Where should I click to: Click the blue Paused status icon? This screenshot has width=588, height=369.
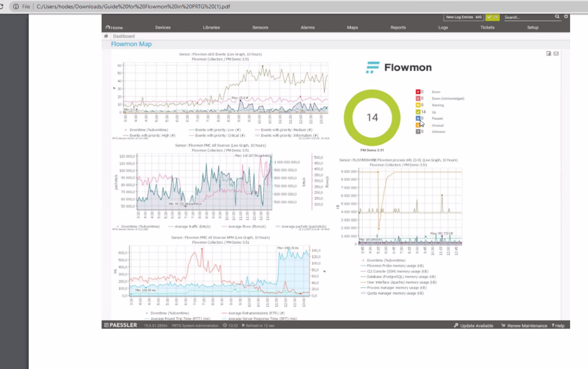point(418,118)
